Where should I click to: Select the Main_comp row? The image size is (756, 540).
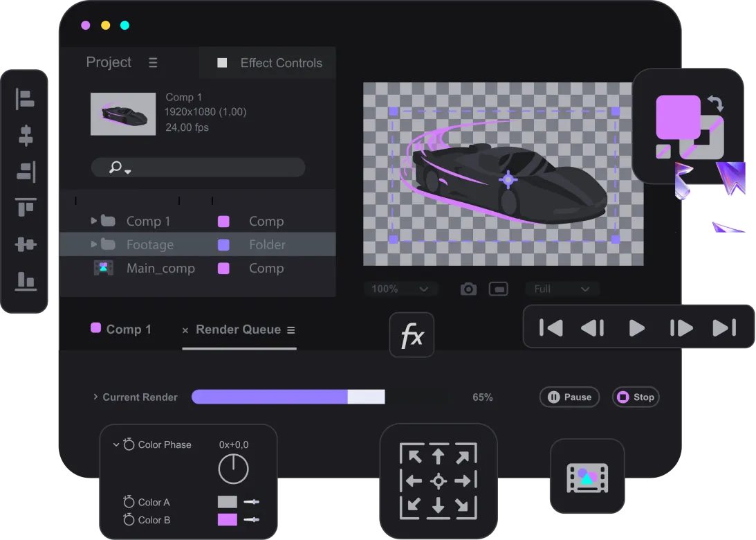tap(198, 268)
